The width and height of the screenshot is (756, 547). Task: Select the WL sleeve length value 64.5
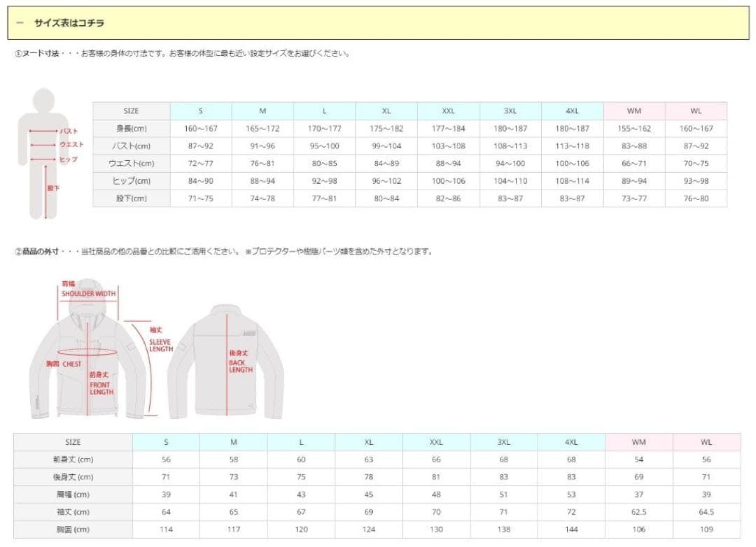pyautogui.click(x=706, y=512)
